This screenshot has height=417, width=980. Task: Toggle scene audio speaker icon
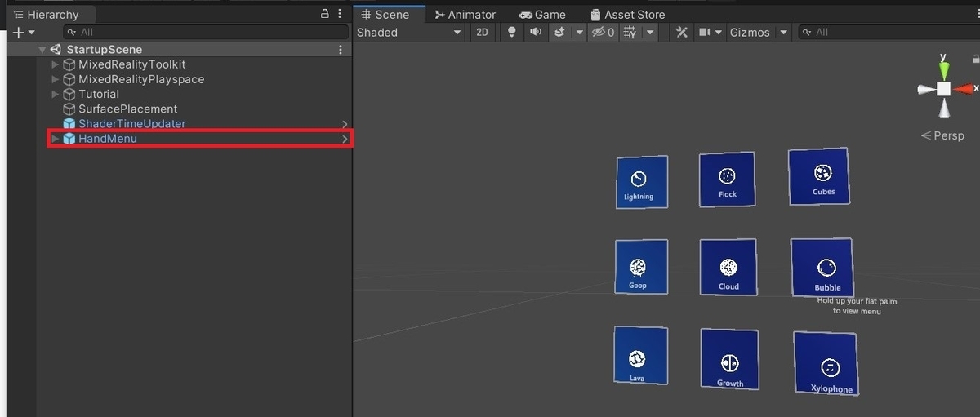tap(535, 33)
